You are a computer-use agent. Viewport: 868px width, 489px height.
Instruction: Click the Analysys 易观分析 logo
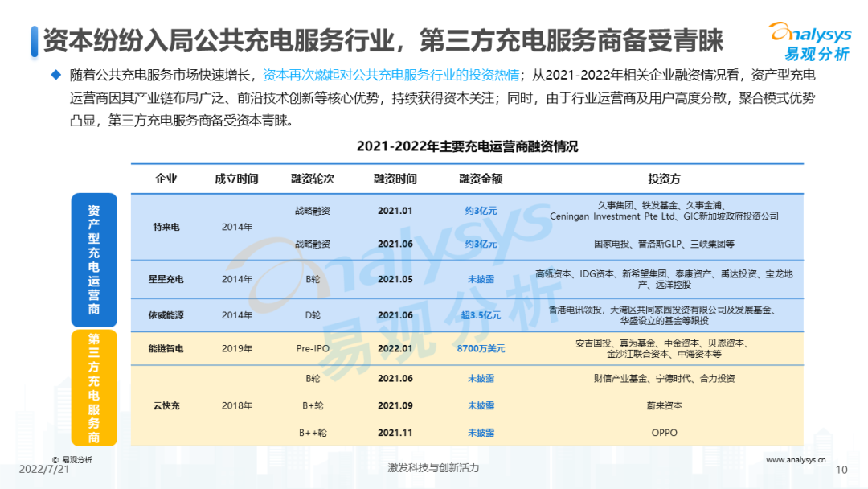tap(811, 42)
